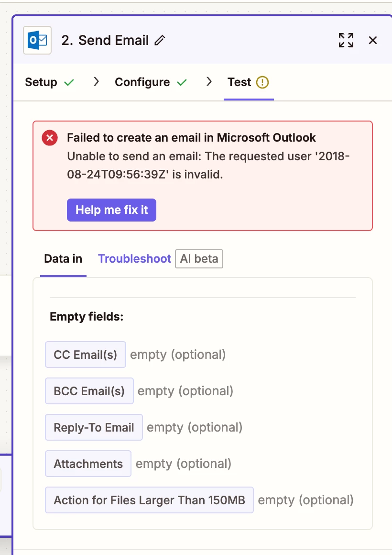Edit step name with pencil icon

[x=160, y=40]
